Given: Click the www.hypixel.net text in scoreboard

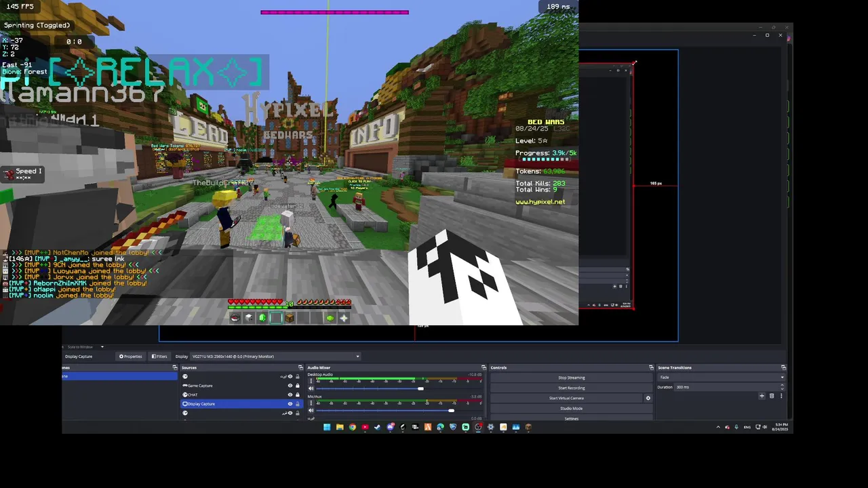Looking at the screenshot, I should (x=540, y=202).
